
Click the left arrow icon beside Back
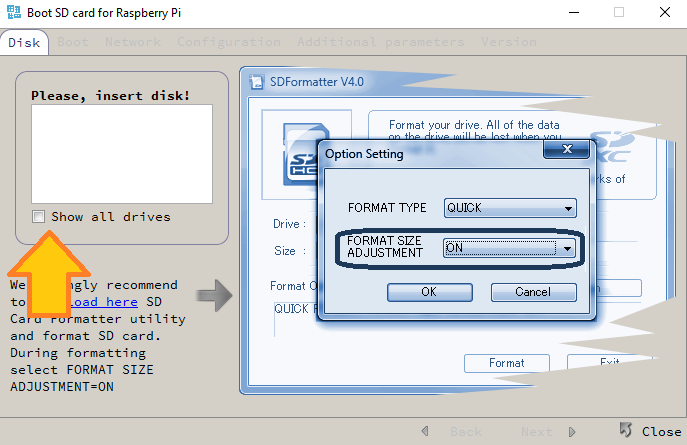(x=426, y=431)
